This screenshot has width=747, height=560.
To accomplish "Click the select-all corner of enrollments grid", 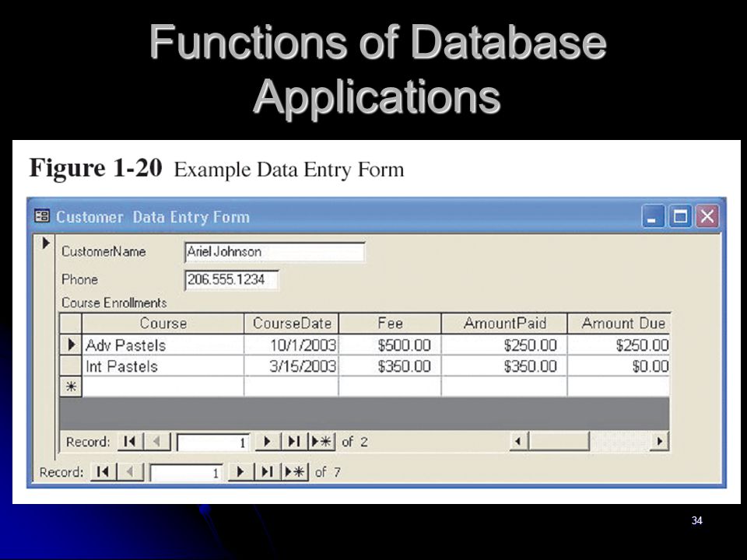I will [71, 324].
